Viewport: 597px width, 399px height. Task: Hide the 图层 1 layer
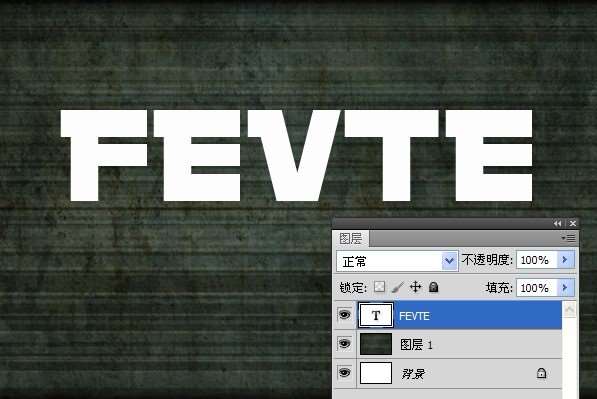345,343
